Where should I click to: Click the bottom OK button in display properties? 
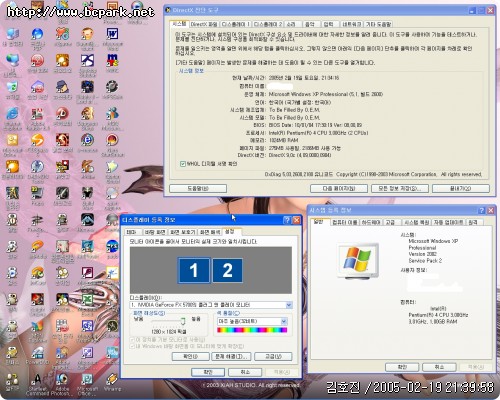208,372
